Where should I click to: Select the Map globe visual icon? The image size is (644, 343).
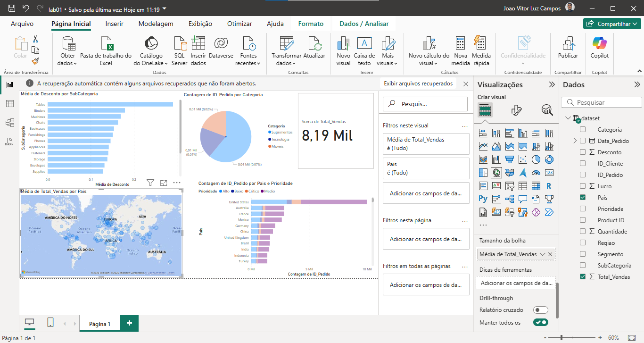tap(496, 173)
